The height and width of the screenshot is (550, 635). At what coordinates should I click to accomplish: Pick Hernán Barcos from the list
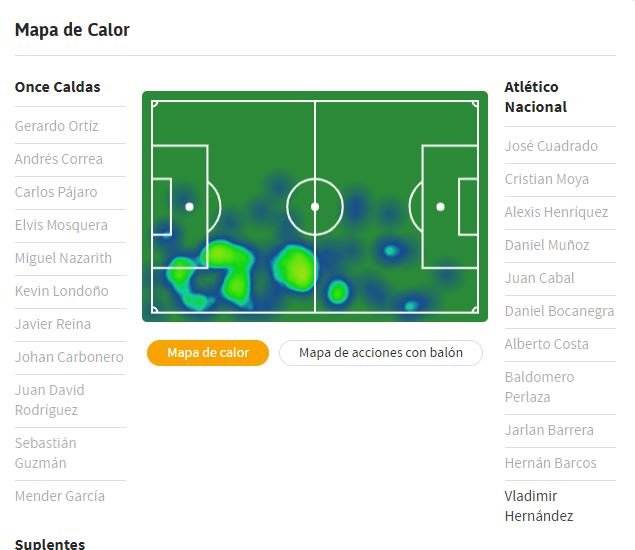[551, 463]
